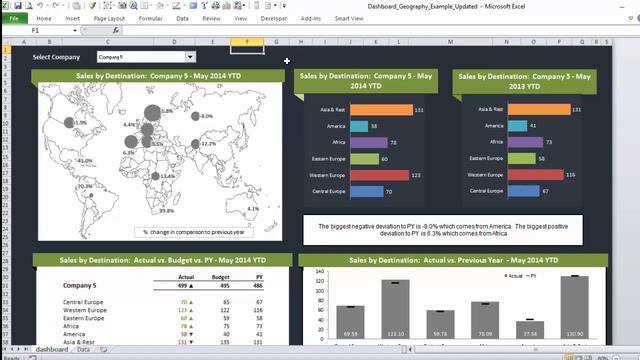Click the zoom out minus button
Screen dimensions: 640x360
(616, 358)
